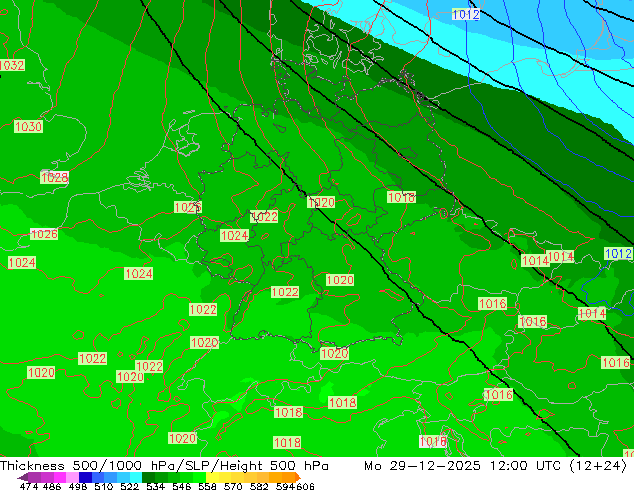634x490 pixels.
Task: Click the orange arrow at legend end
Action: 298,477
